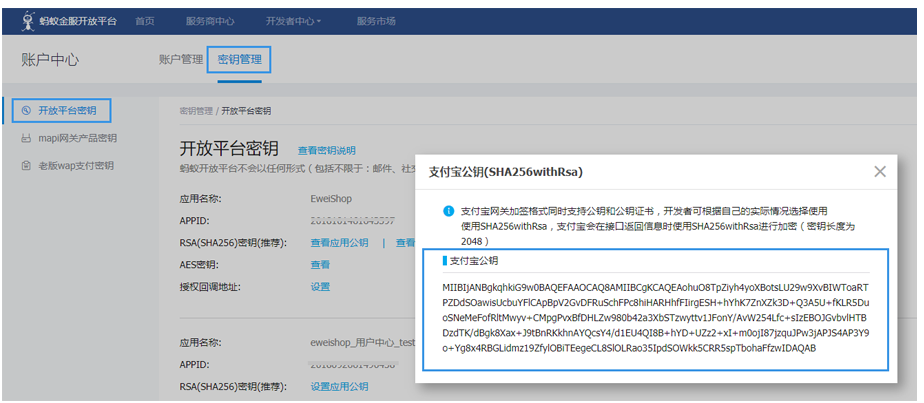Open the 查看密钥说明 link
Image resolution: width=924 pixels, height=403 pixels.
[x=326, y=150]
